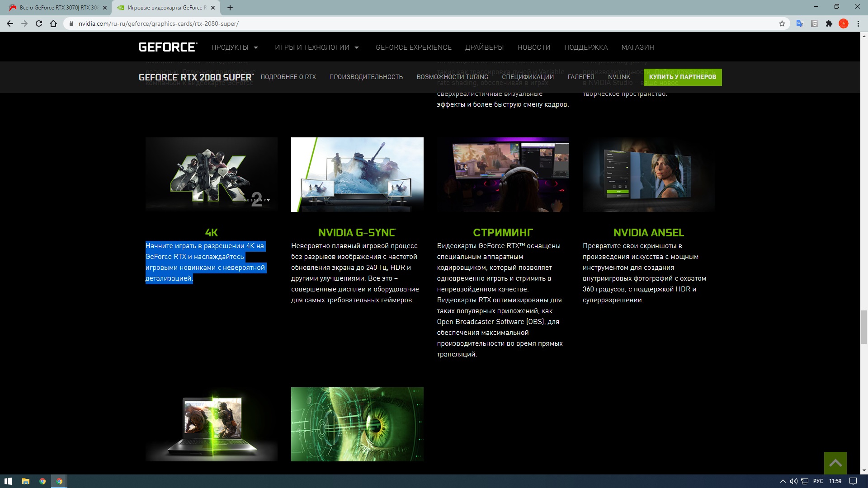Image resolution: width=868 pixels, height=488 pixels.
Task: Expand the ИГРЫ И ТЕХНОЛОГИИ dropdown
Action: 316,47
